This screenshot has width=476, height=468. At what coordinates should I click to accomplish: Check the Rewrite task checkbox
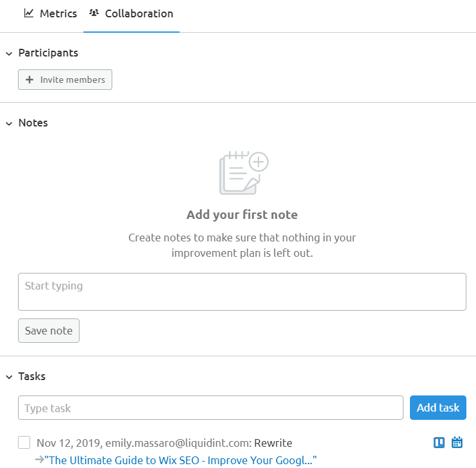click(24, 442)
